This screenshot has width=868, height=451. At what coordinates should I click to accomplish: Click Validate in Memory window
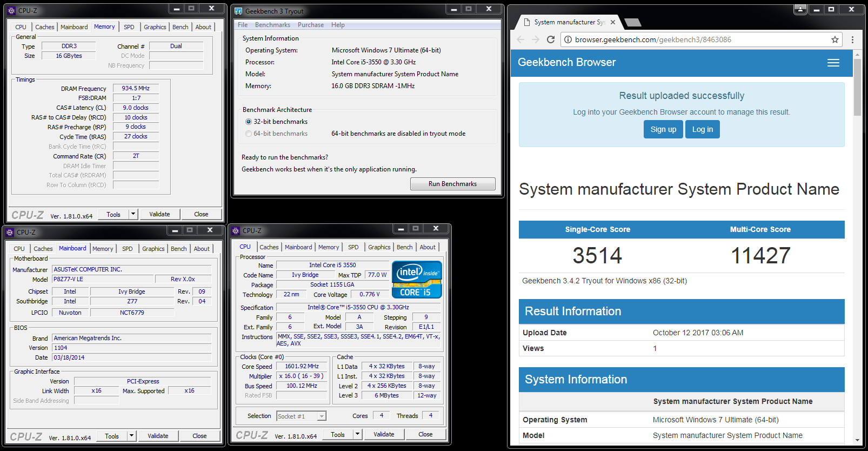pyautogui.click(x=159, y=214)
